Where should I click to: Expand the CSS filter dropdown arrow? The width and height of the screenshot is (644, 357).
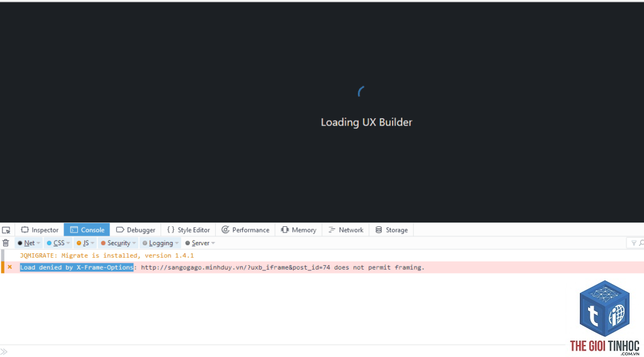point(68,243)
